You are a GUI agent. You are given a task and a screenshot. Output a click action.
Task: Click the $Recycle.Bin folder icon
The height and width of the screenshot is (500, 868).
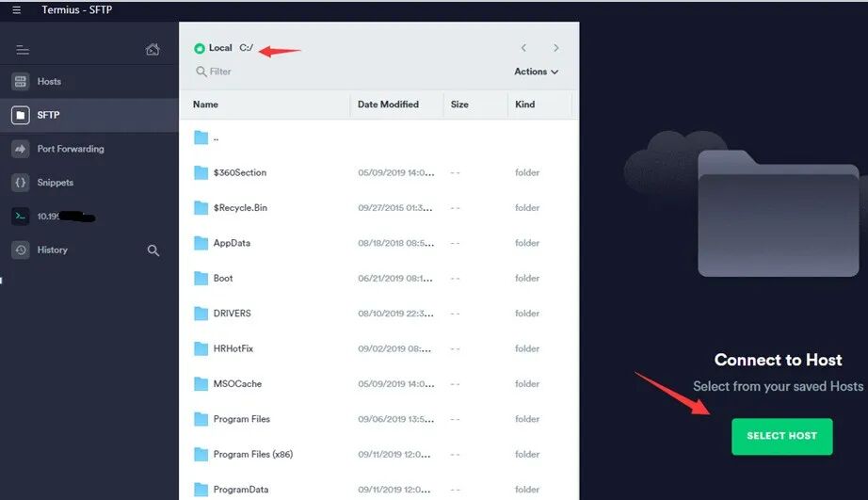(x=201, y=208)
